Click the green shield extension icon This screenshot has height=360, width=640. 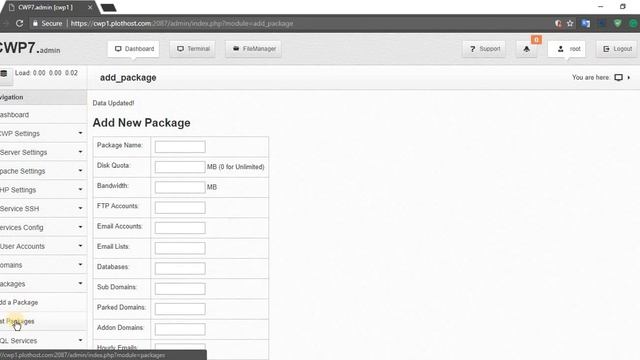tap(618, 23)
